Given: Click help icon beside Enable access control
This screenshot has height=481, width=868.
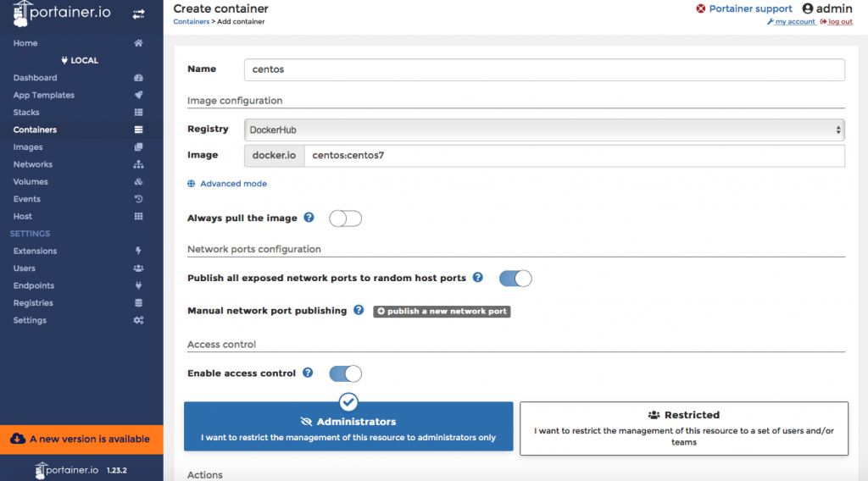Looking at the screenshot, I should click(308, 373).
